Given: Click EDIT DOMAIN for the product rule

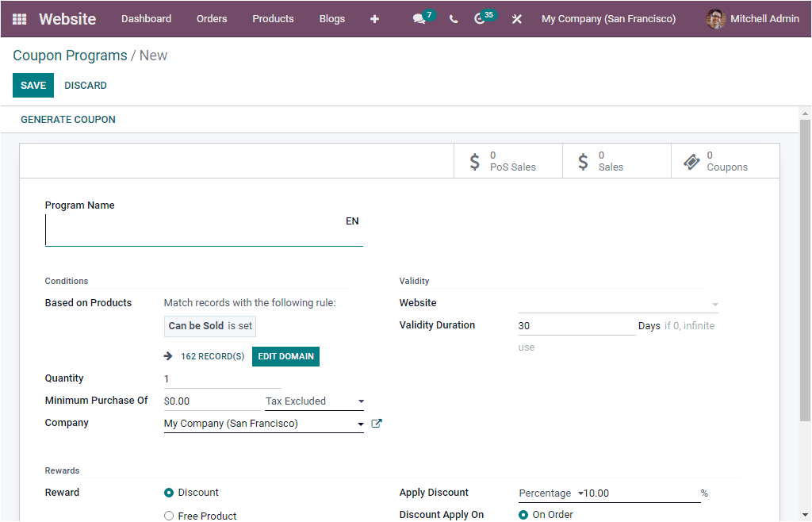Looking at the screenshot, I should coord(285,356).
